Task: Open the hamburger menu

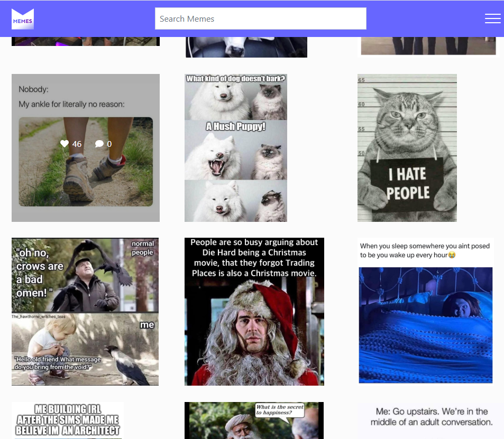Action: (x=492, y=18)
